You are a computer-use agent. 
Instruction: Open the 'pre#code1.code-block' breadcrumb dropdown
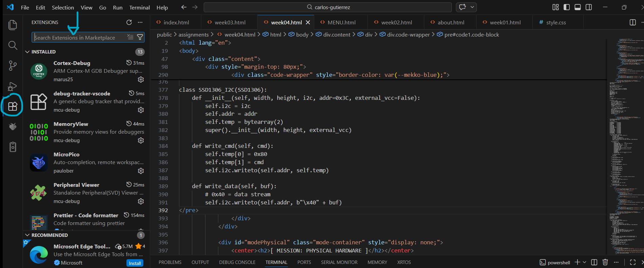468,35
